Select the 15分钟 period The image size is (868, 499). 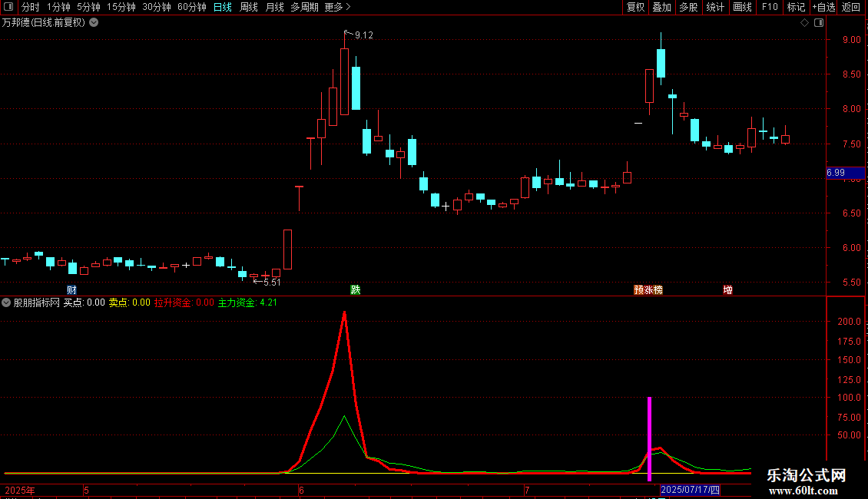(x=121, y=7)
